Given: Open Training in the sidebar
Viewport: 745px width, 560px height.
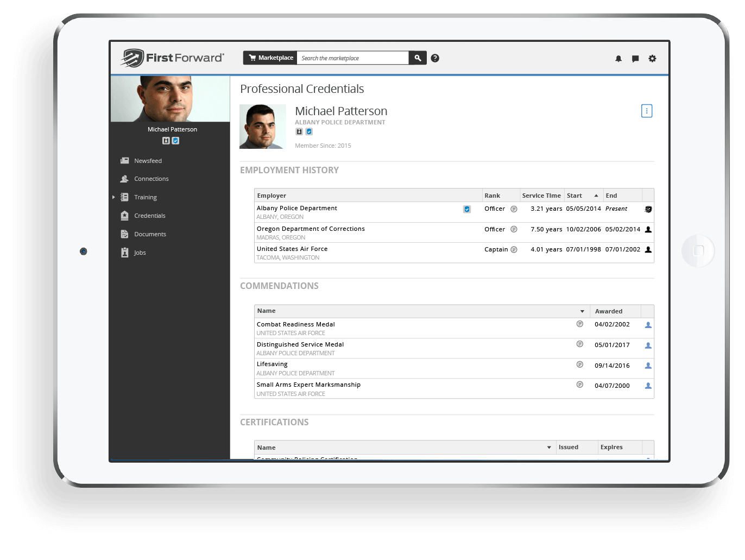Looking at the screenshot, I should (x=146, y=197).
